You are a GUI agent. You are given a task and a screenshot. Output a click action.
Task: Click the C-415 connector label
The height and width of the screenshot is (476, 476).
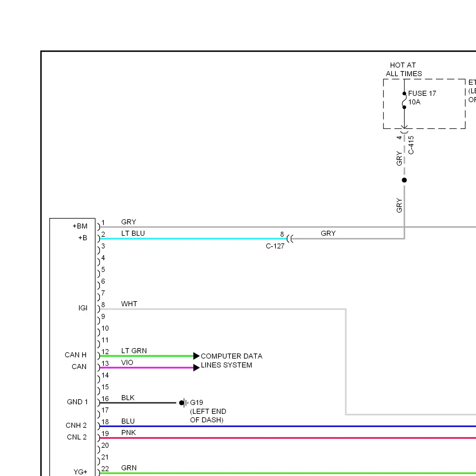(x=411, y=145)
